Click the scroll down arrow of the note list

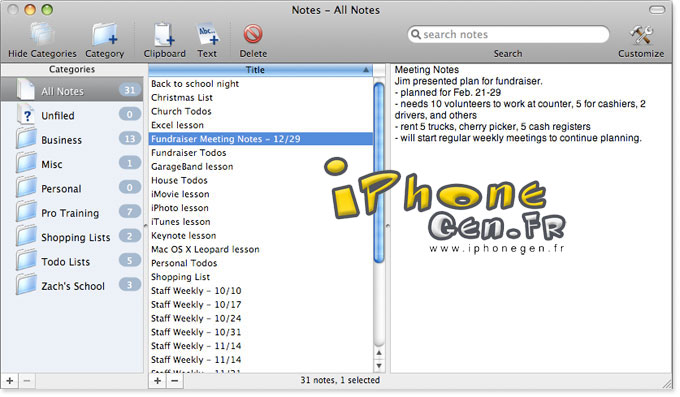point(379,366)
